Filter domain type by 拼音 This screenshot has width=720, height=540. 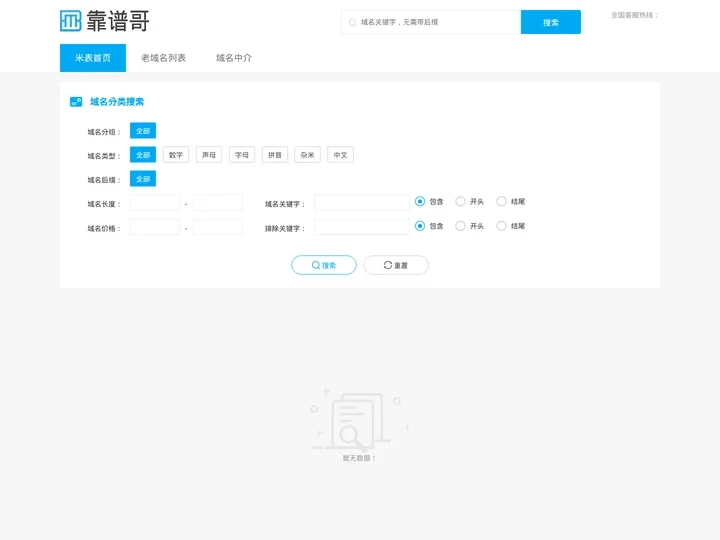pyautogui.click(x=275, y=155)
